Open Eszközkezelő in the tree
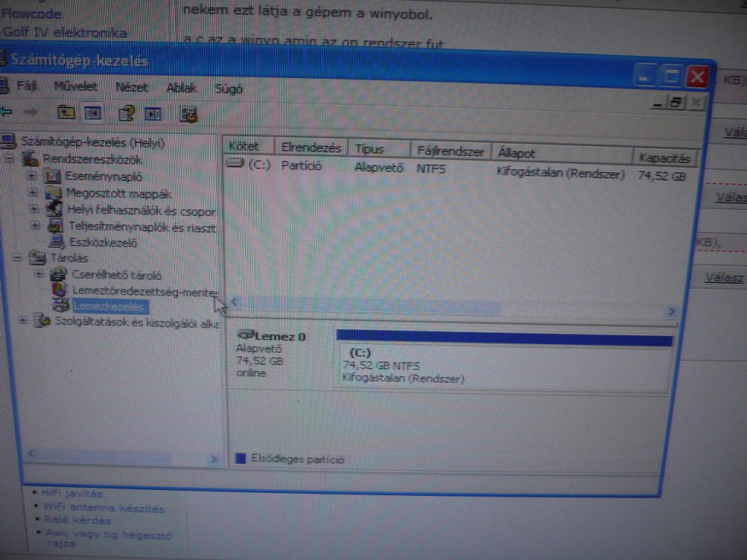This screenshot has height=560, width=747. 103,243
